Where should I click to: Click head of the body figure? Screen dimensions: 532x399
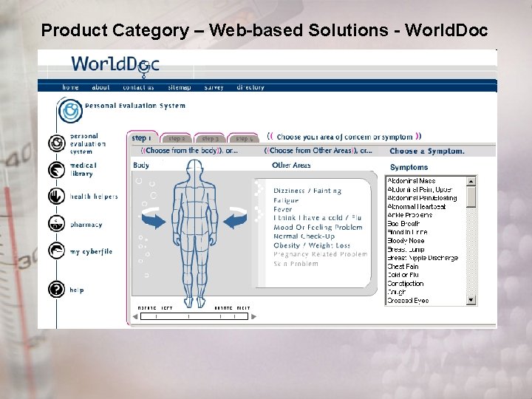[x=195, y=168]
